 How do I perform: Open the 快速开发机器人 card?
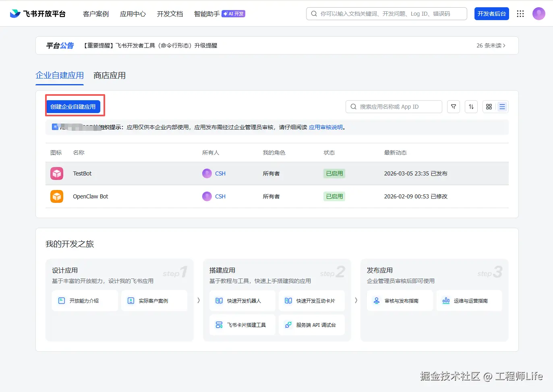[242, 301]
